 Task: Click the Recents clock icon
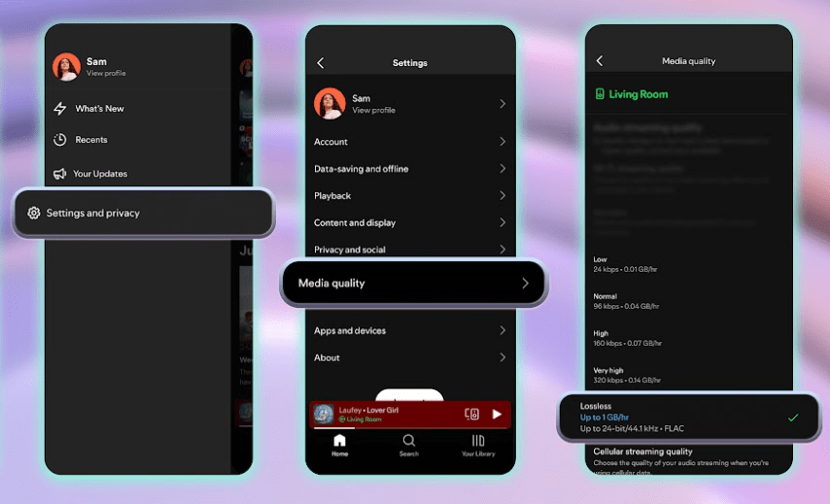coord(60,140)
